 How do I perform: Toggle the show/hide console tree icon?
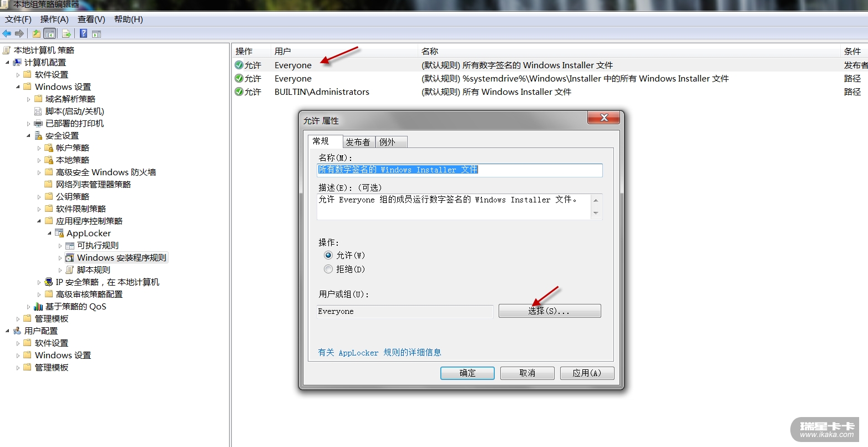click(x=50, y=33)
